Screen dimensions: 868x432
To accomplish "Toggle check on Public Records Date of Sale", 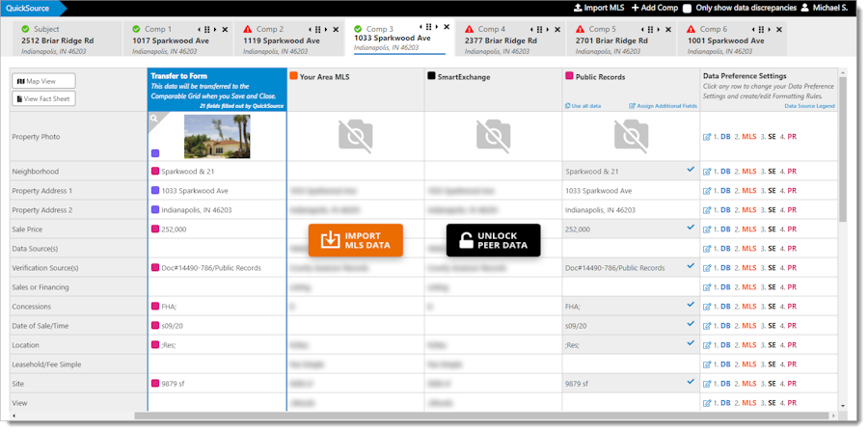I will [691, 324].
